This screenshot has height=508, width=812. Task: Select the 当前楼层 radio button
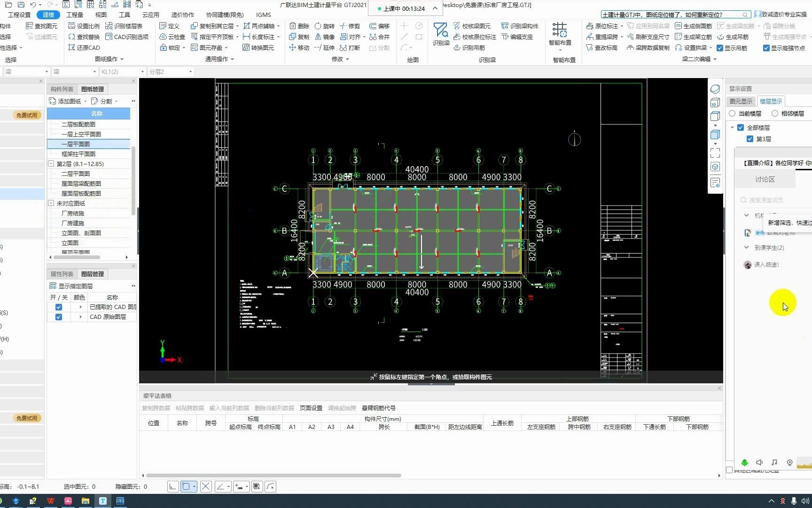[x=732, y=113]
